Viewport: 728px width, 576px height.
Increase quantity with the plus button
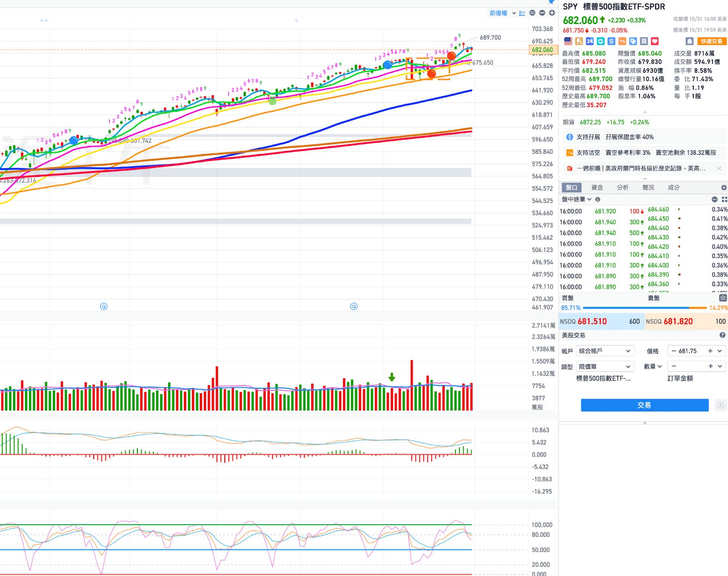pos(710,366)
